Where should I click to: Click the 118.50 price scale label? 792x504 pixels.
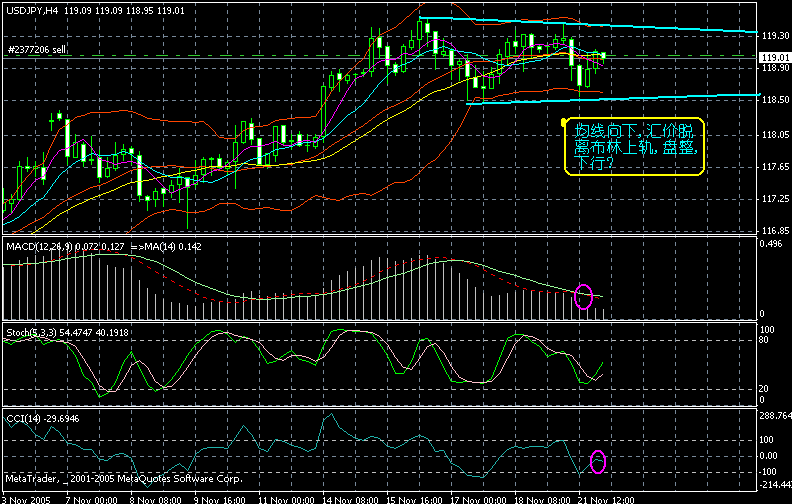tap(775, 100)
